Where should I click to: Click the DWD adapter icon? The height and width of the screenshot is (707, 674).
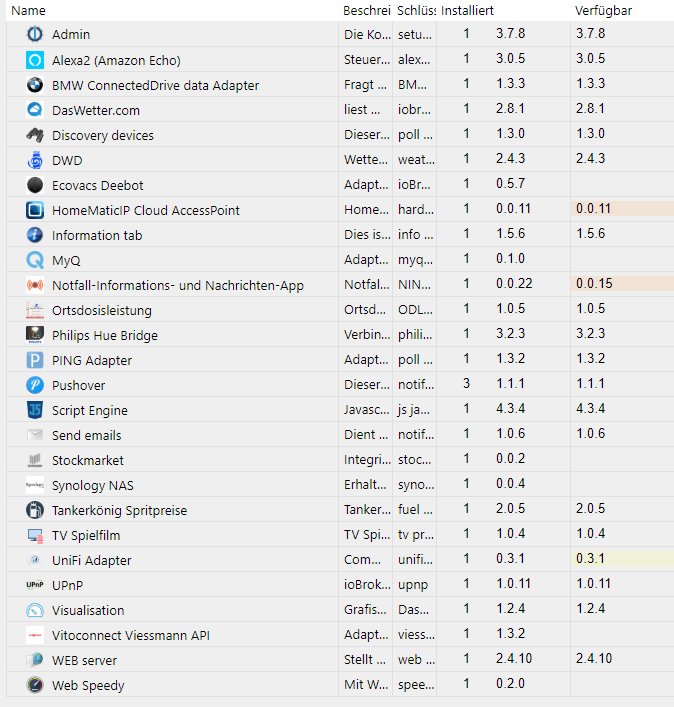[35, 160]
